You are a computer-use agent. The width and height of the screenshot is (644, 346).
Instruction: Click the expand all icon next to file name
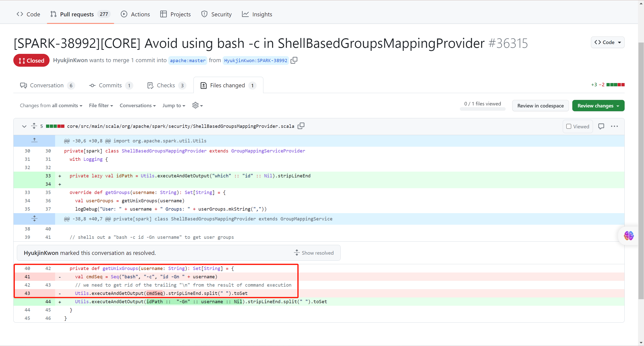(34, 126)
